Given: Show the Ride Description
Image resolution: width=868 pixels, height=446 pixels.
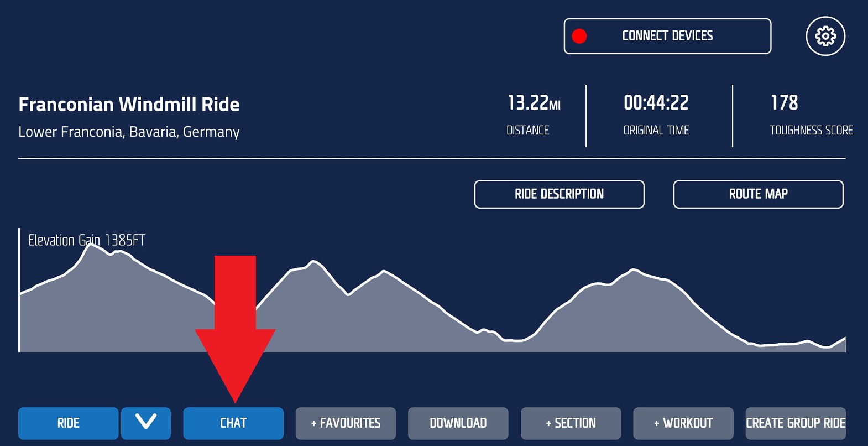Looking at the screenshot, I should [560, 194].
